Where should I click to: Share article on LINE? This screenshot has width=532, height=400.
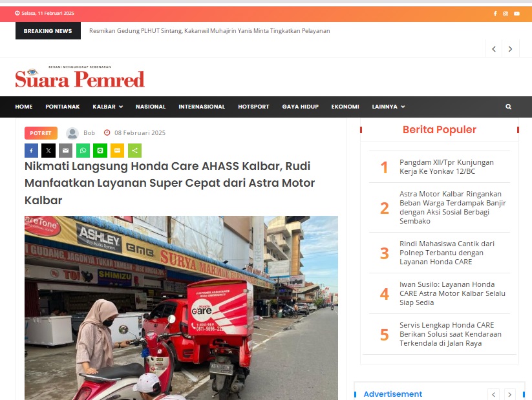(100, 151)
